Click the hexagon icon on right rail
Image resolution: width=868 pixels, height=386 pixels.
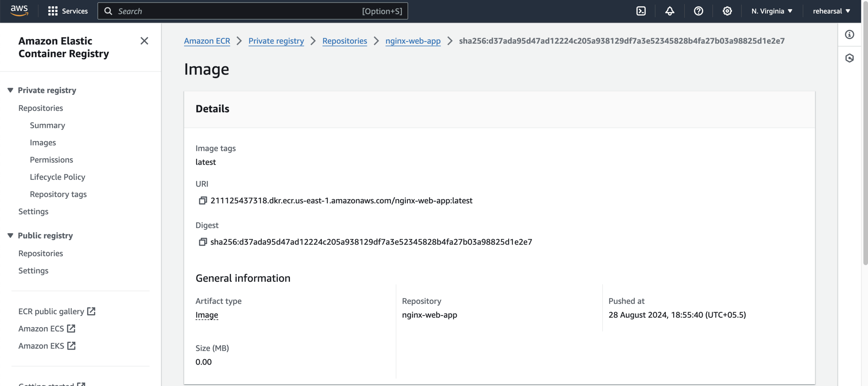pos(849,58)
